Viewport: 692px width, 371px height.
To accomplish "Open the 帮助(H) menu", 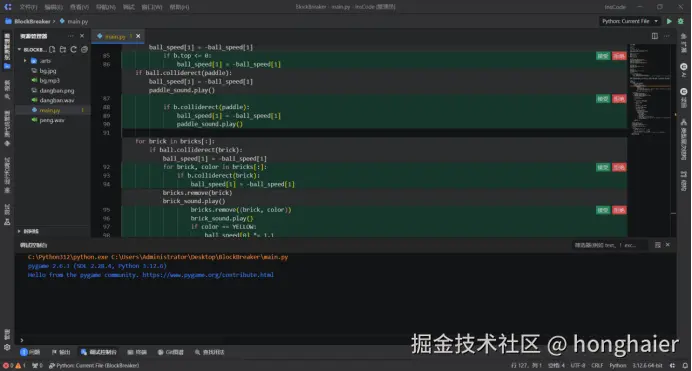I will (x=179, y=7).
